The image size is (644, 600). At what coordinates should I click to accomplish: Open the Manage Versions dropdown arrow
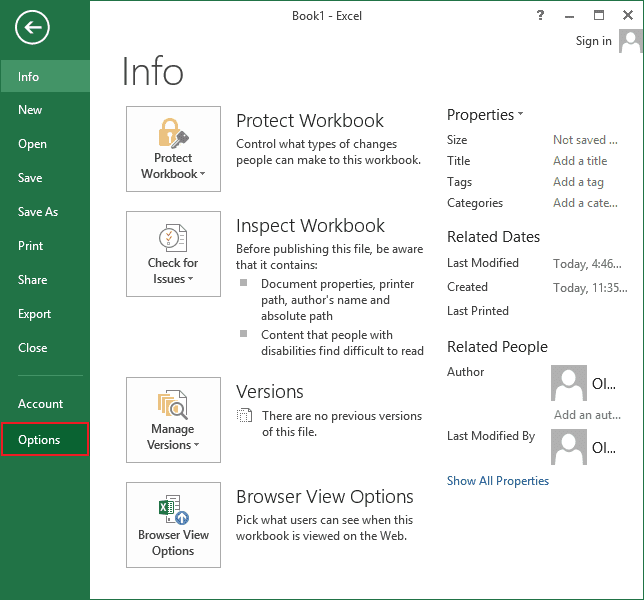click(196, 445)
